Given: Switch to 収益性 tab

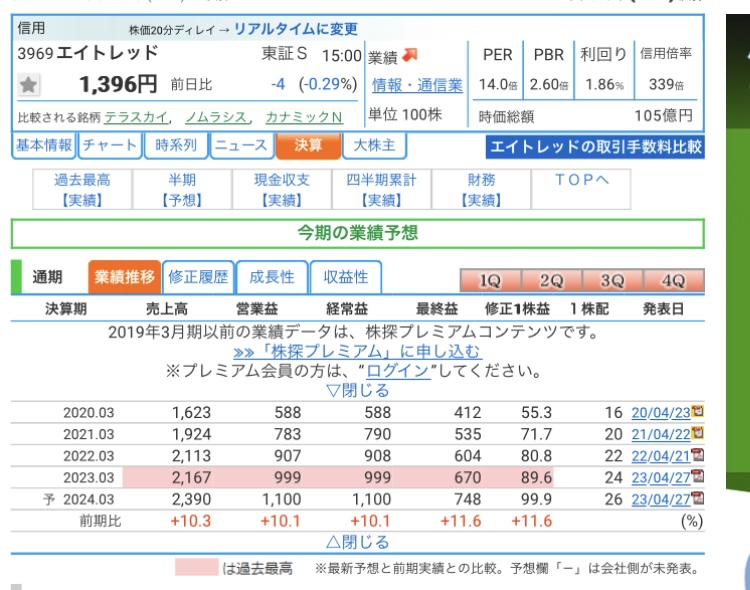Looking at the screenshot, I should 346,277.
